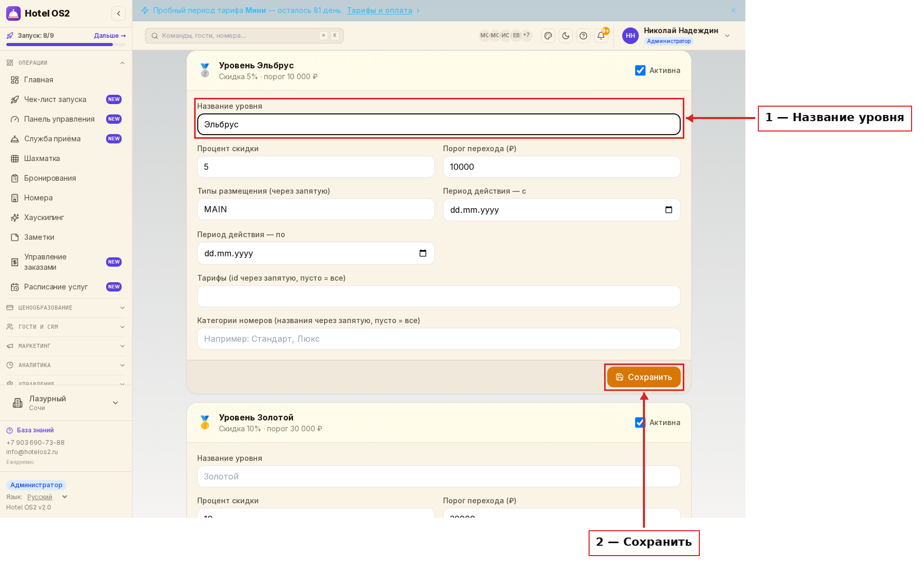Open the theme palette icon
The image size is (924, 568).
548,36
